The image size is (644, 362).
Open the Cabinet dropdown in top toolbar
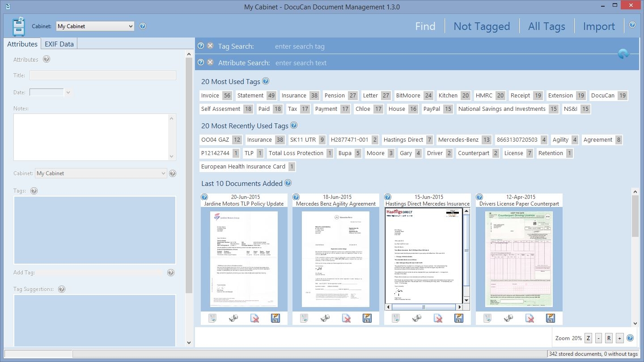tap(95, 26)
